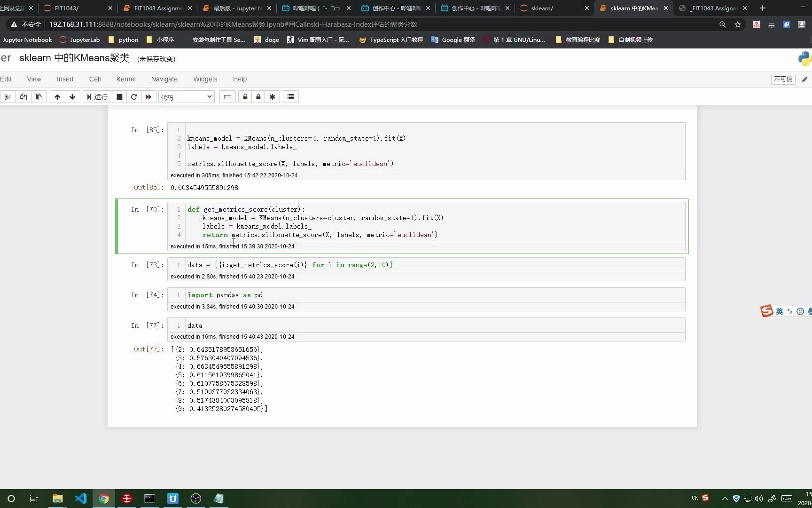Bookmark this page with star icon
Image resolution: width=812 pixels, height=508 pixels.
coord(738,24)
